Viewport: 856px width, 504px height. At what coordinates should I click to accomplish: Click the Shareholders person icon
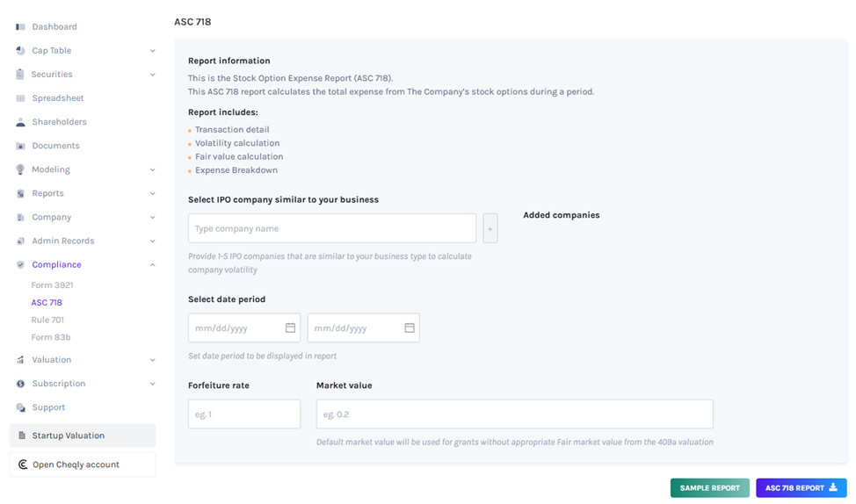click(20, 122)
